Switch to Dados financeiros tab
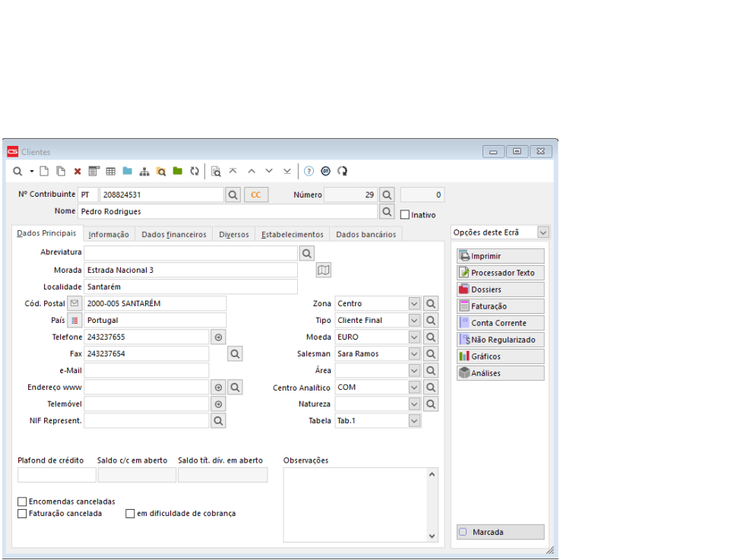731x560 pixels. [173, 235]
